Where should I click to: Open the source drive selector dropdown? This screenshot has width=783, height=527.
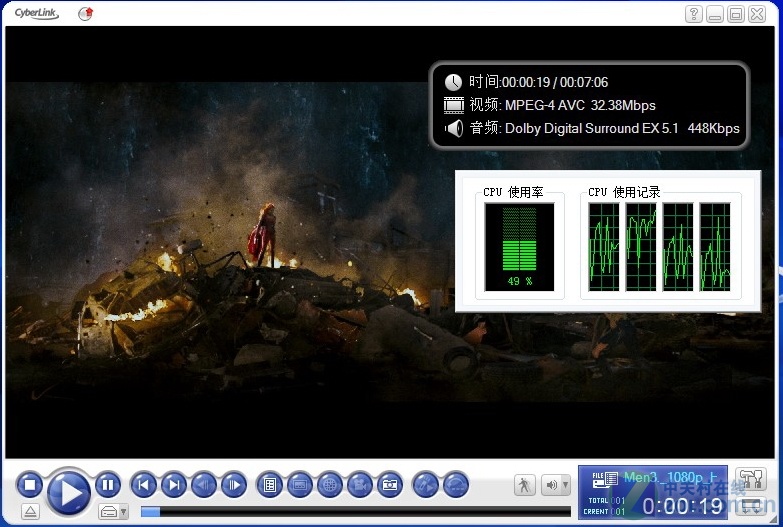[113, 512]
